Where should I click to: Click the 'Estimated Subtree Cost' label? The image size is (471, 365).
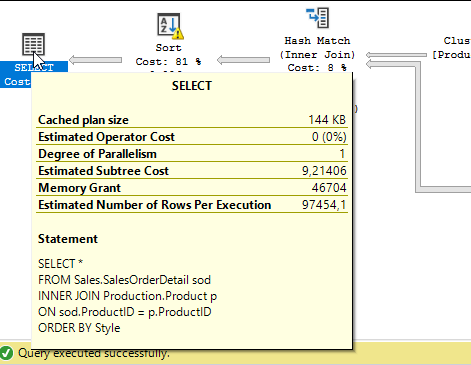(x=103, y=171)
